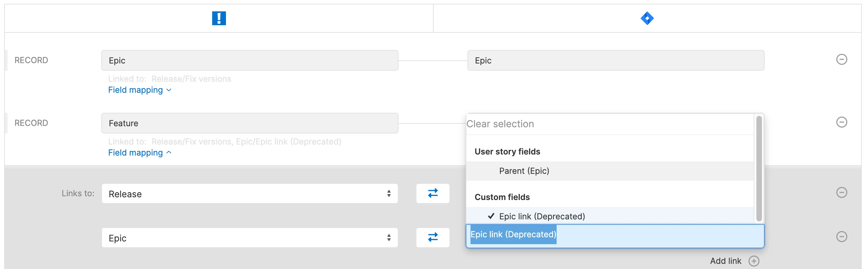
Task: Click the Jira diamond logo icon
Action: (647, 18)
